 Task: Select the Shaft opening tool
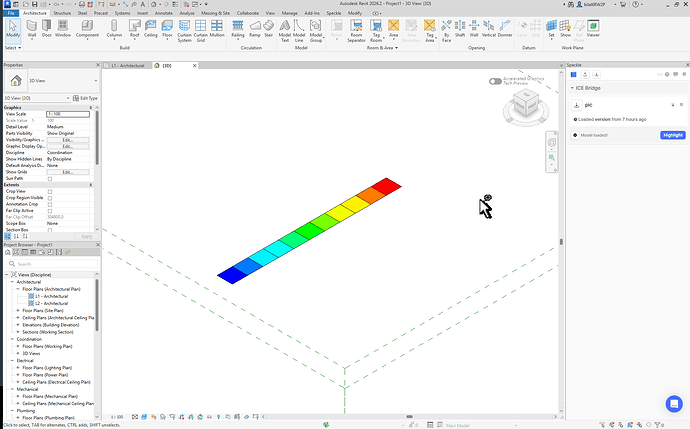coord(460,29)
